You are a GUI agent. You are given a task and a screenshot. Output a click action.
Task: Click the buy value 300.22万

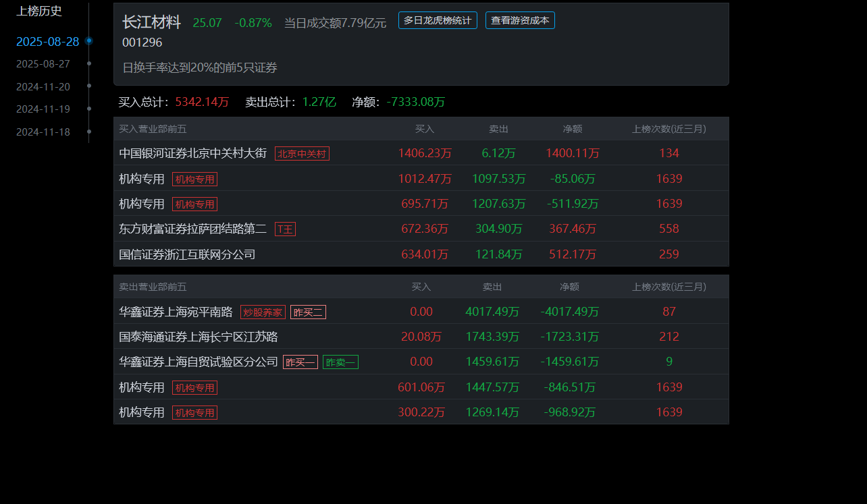421,412
